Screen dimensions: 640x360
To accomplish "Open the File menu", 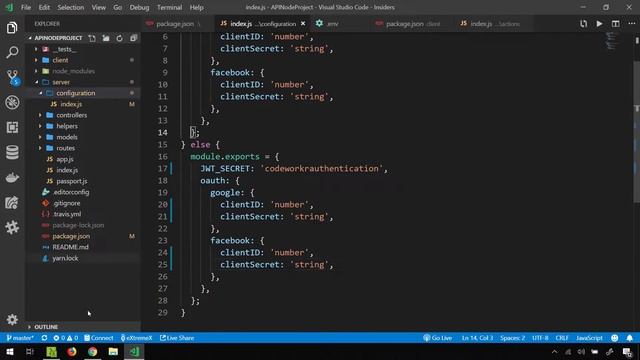I will click(x=26, y=7).
